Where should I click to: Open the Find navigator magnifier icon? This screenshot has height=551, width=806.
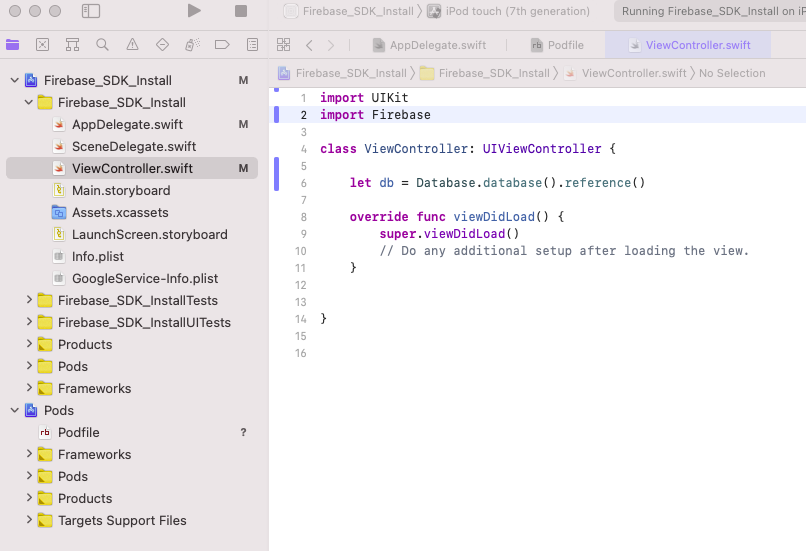pyautogui.click(x=102, y=45)
